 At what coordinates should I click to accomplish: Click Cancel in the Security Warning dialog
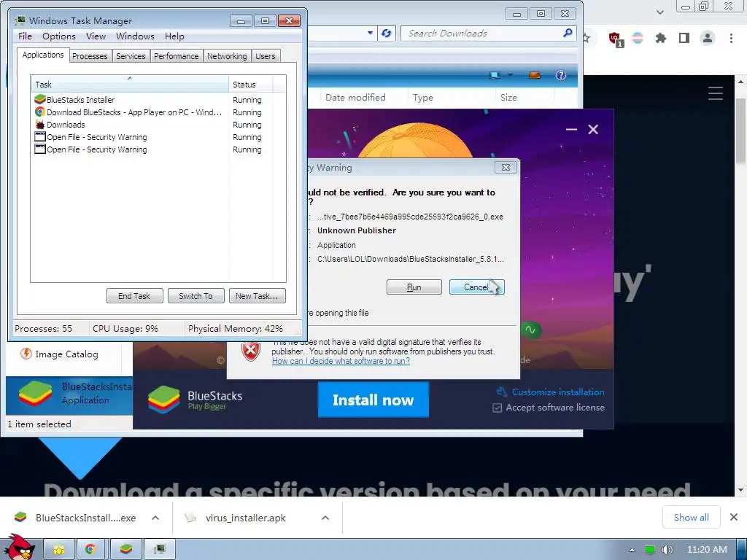(476, 287)
